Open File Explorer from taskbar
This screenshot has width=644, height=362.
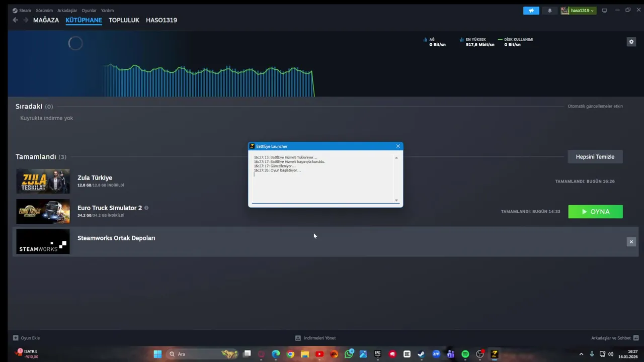(305, 354)
